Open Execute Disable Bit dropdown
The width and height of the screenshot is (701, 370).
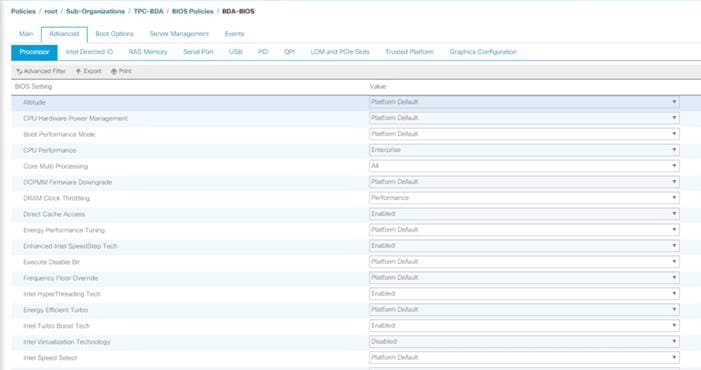point(524,262)
